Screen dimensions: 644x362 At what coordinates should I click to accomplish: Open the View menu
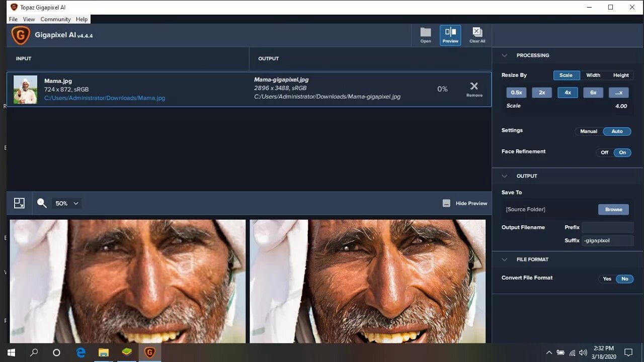(x=29, y=19)
